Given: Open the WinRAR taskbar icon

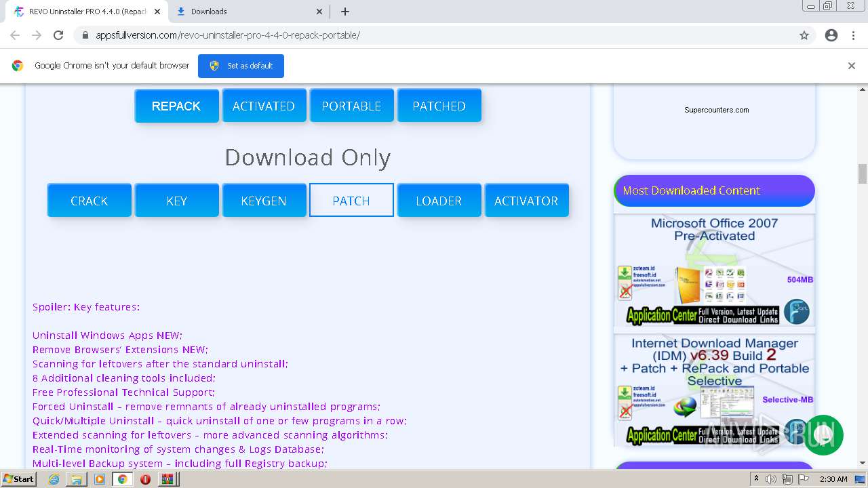Looking at the screenshot, I should 167,479.
